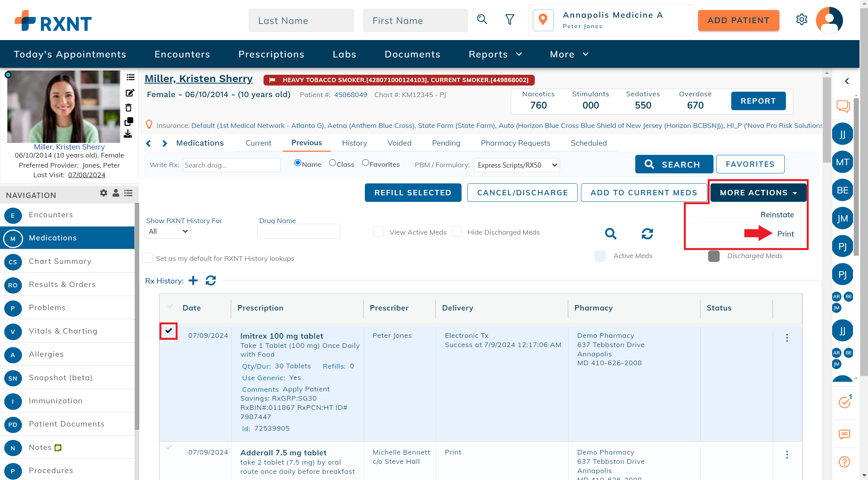868x480 pixels.
Task: Open the Express Scripts/RX50 formulary dropdown
Action: click(x=516, y=165)
